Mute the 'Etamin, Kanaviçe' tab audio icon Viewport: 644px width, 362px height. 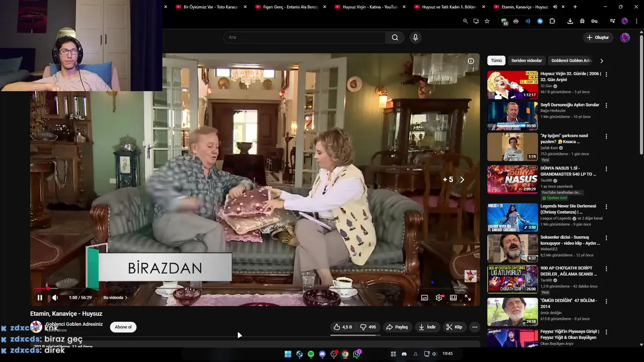pyautogui.click(x=555, y=7)
